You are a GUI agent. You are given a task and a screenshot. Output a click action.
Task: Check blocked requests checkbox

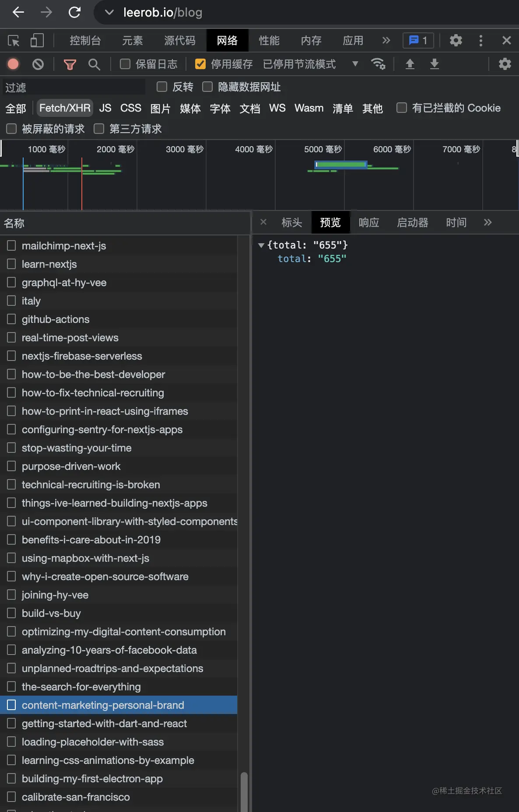pyautogui.click(x=11, y=129)
